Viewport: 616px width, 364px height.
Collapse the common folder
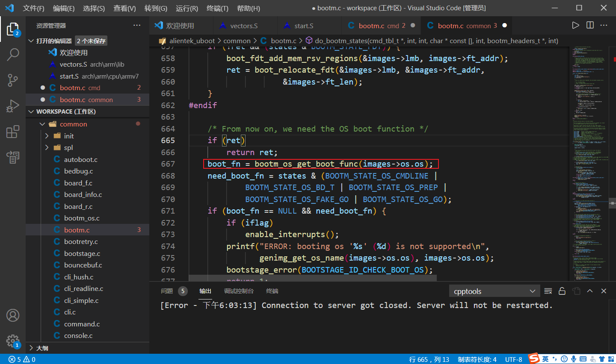pyautogui.click(x=42, y=124)
